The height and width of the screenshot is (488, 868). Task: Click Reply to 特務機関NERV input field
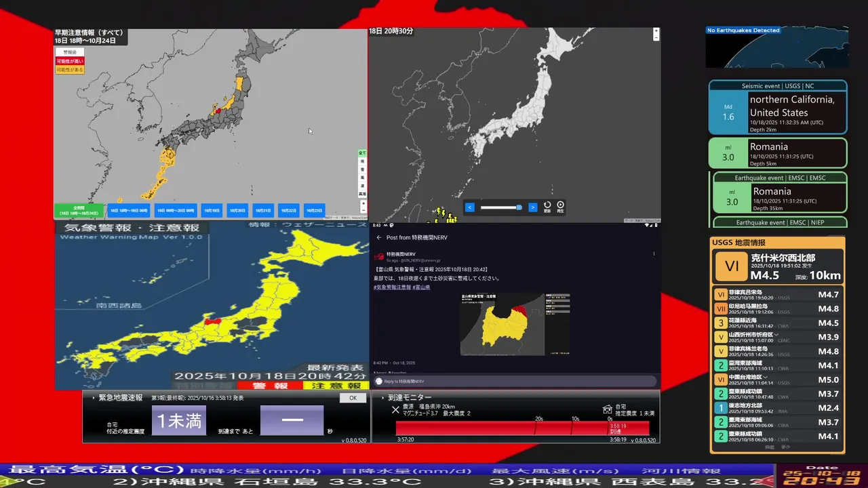(x=515, y=382)
